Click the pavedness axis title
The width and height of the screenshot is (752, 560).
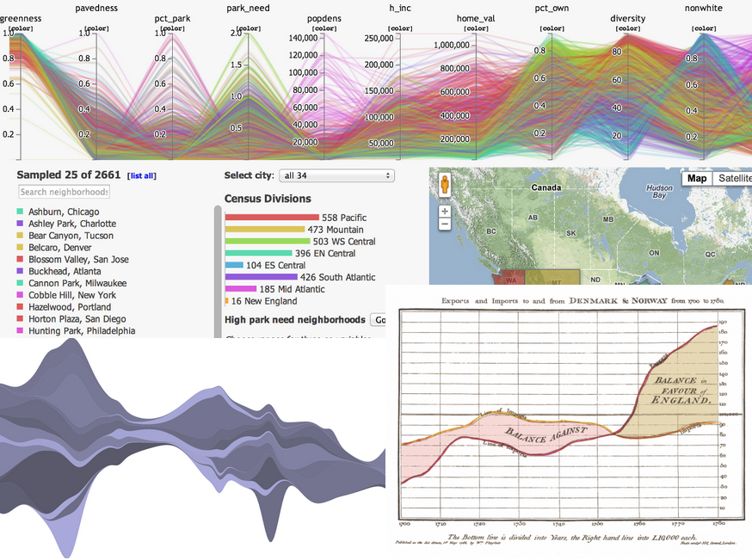point(96,8)
